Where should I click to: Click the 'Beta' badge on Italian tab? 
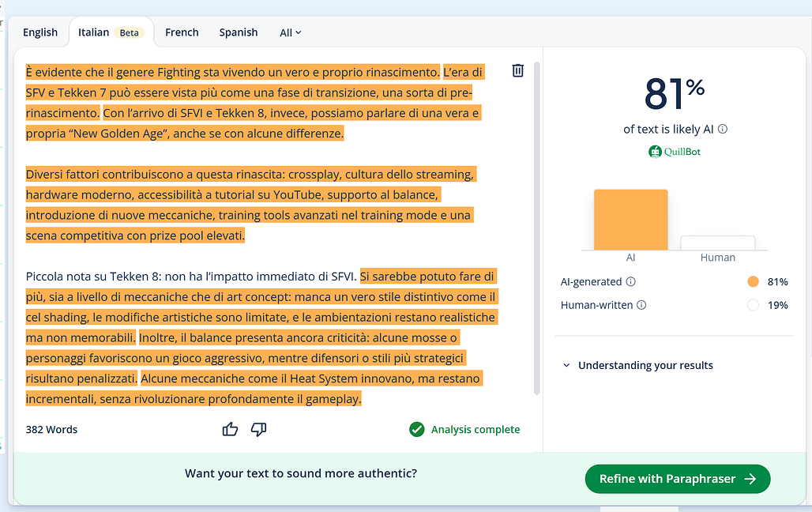[x=129, y=32]
